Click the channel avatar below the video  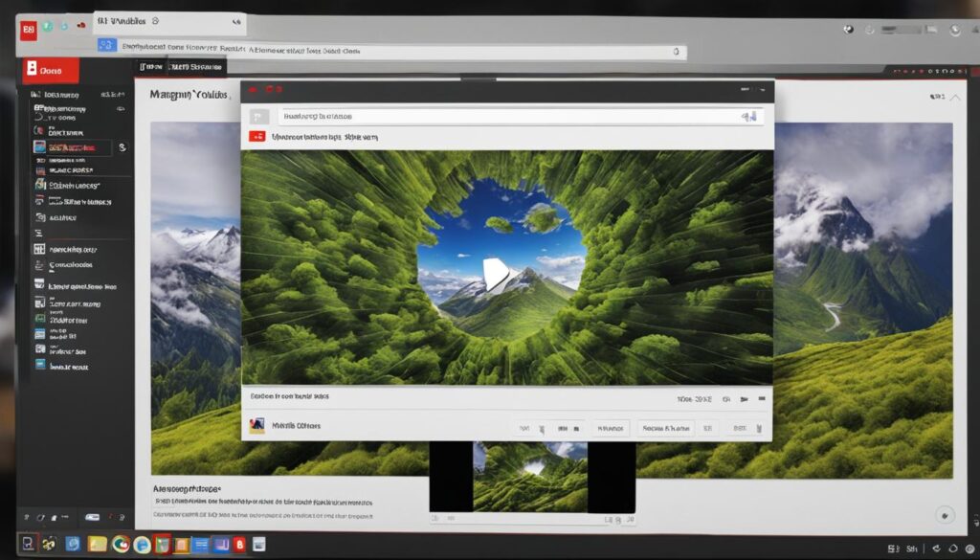tap(256, 426)
